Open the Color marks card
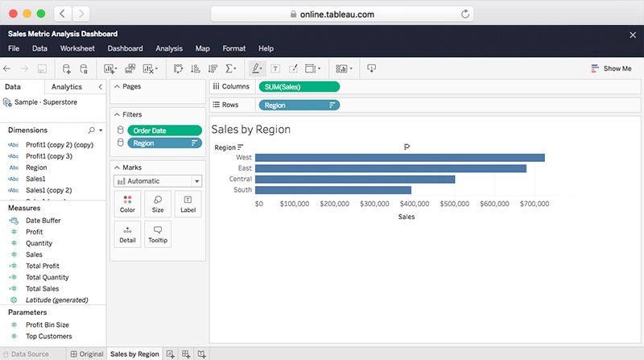This screenshot has width=644, height=360. [127, 204]
